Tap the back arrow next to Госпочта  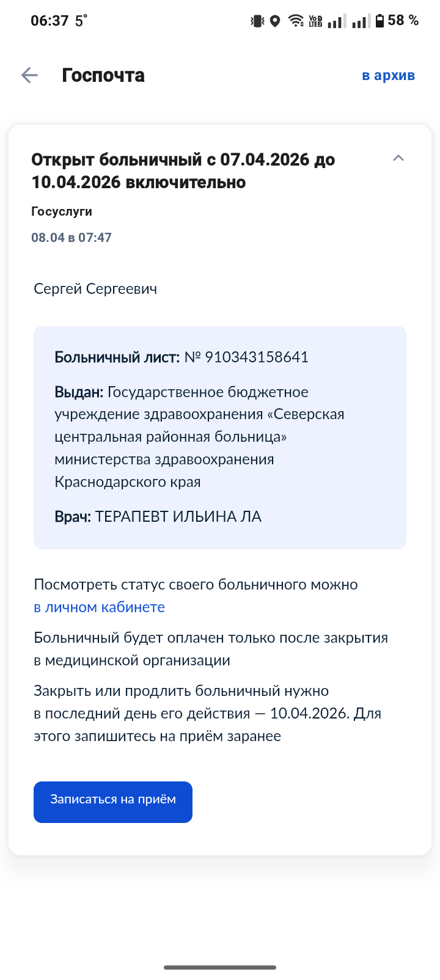[29, 75]
